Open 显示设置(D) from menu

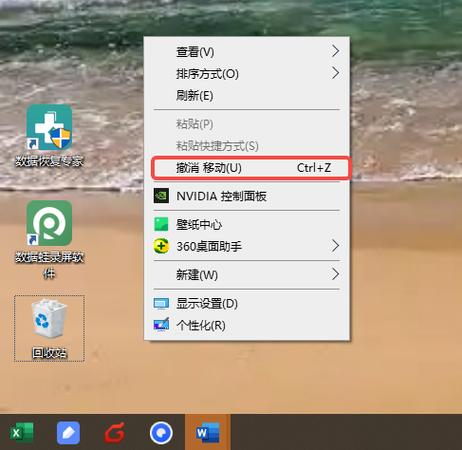[x=247, y=303]
